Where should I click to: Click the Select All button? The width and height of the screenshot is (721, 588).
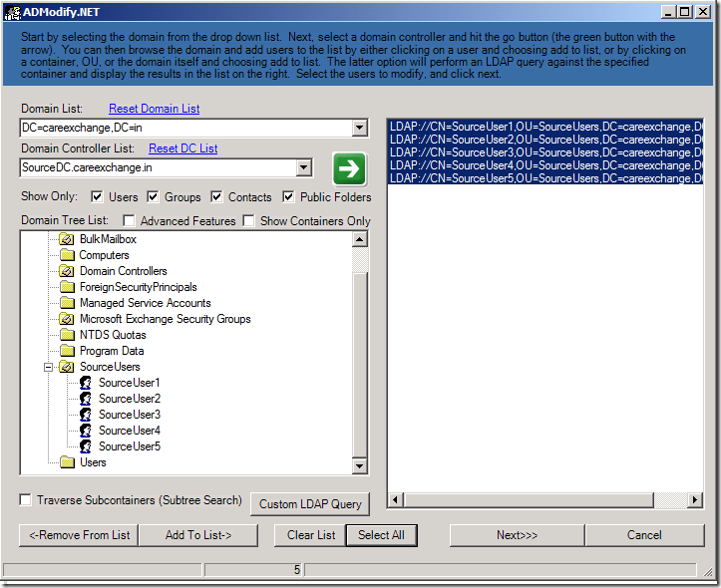point(382,535)
